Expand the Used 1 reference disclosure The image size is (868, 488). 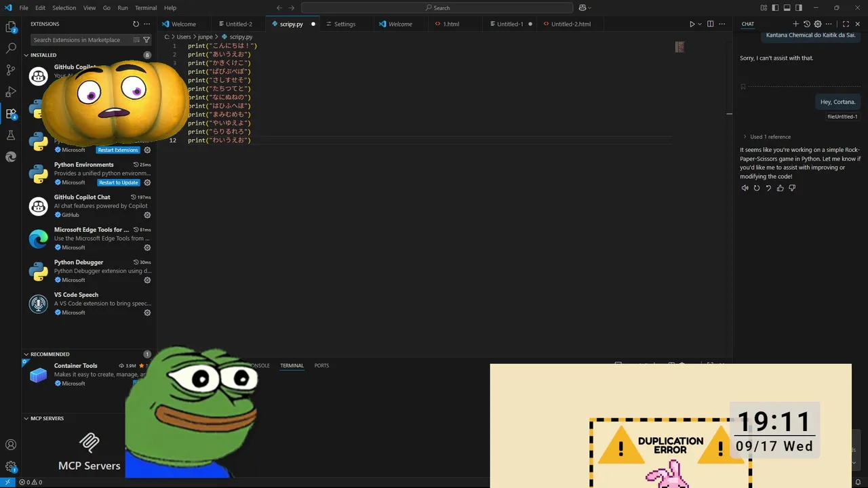pos(766,136)
